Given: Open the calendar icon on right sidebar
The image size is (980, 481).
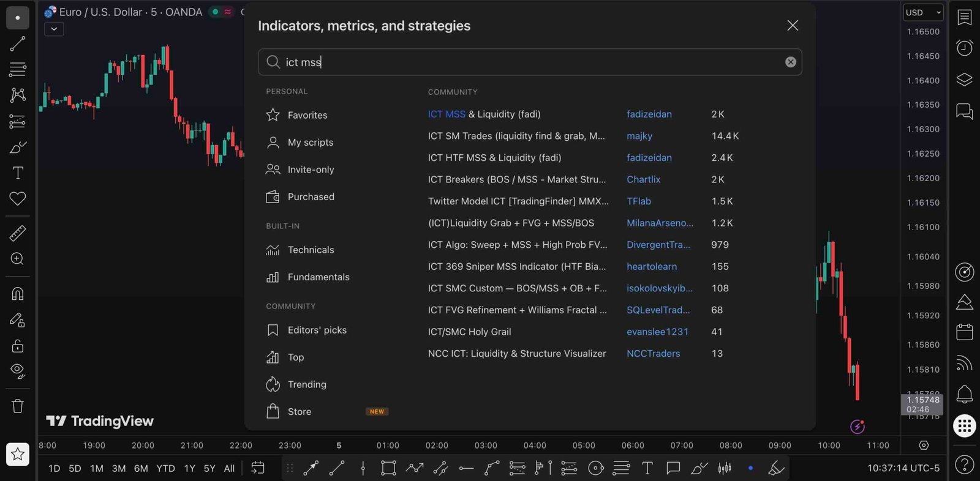Looking at the screenshot, I should pos(965,332).
